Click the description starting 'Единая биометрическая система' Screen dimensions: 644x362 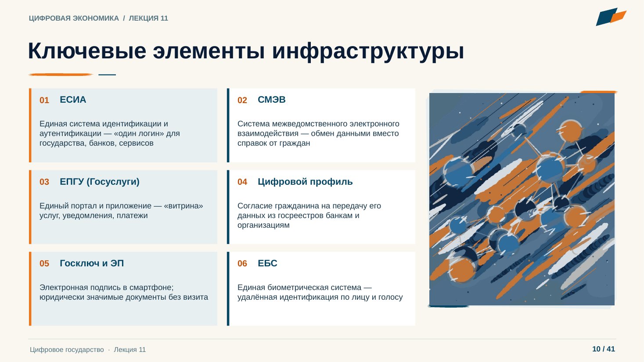click(320, 292)
